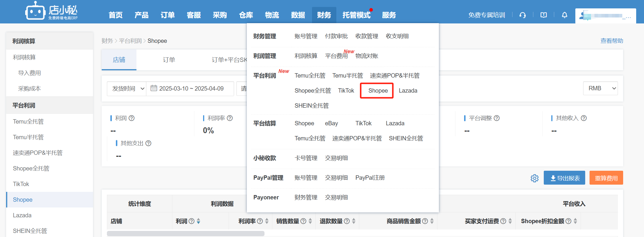Open the 财务 top menu

click(324, 15)
